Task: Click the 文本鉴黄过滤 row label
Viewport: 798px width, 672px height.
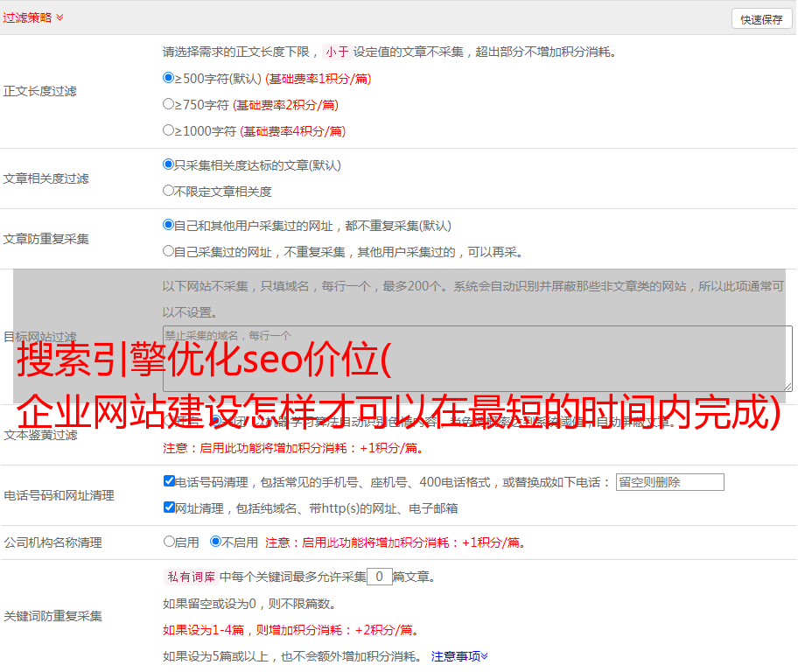Action: coord(41,435)
